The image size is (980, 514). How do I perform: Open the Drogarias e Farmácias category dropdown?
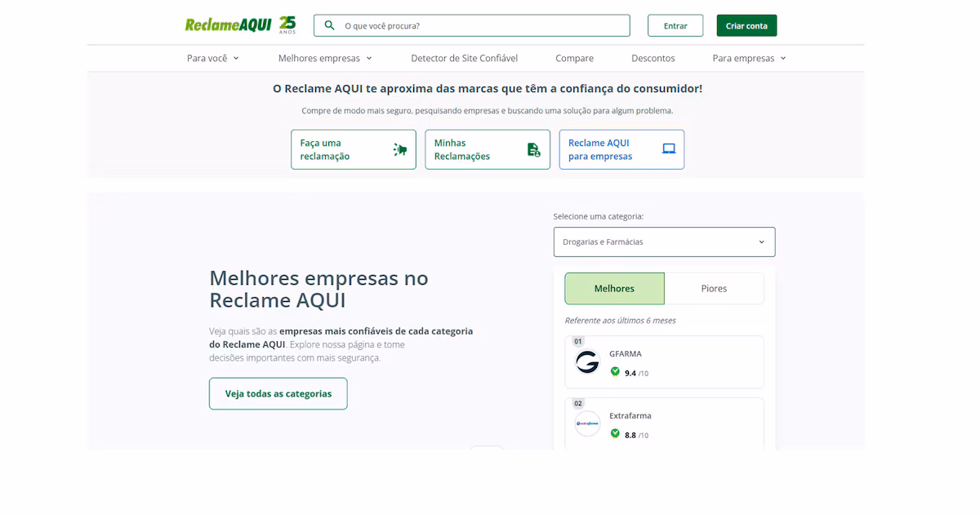click(x=664, y=242)
